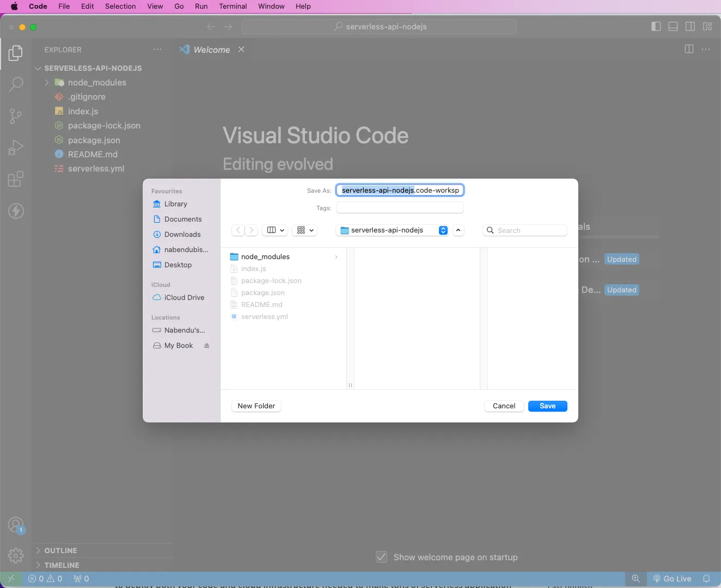Screen dimensions: 721x588
Task: Open the Accounts icon in activity bar
Action: [x=16, y=525]
